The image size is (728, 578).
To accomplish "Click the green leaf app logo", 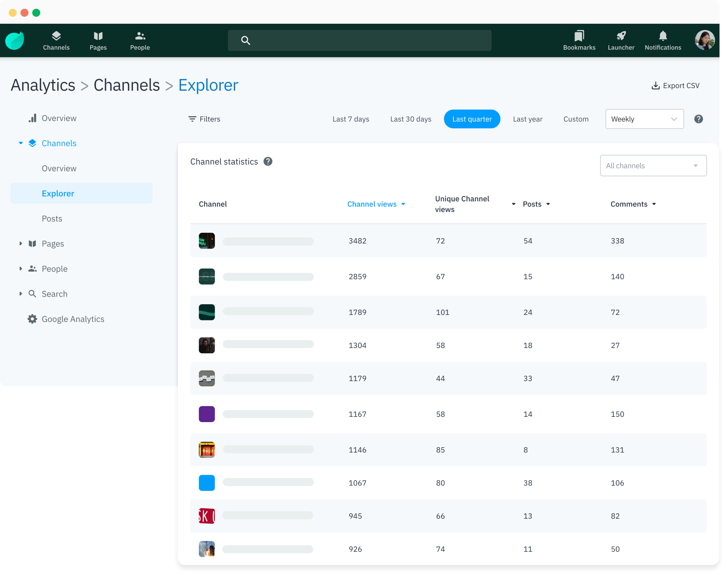I will pos(14,40).
